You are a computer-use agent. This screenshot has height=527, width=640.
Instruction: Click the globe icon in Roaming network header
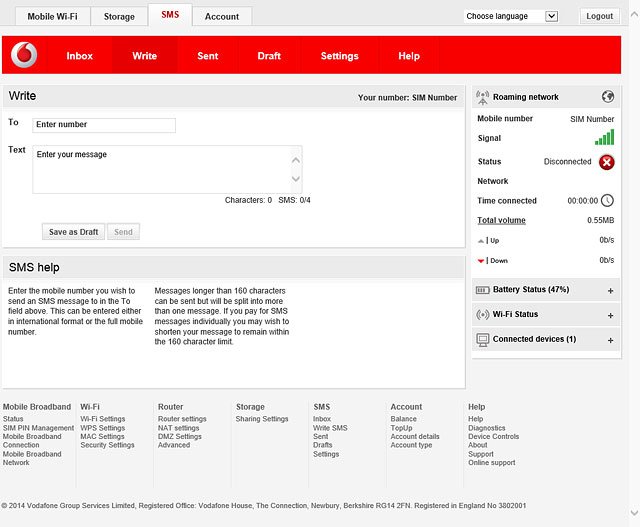coord(608,97)
